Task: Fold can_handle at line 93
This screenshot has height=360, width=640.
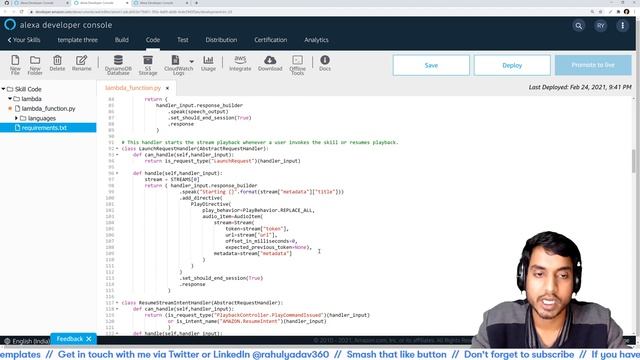Action: (x=117, y=155)
